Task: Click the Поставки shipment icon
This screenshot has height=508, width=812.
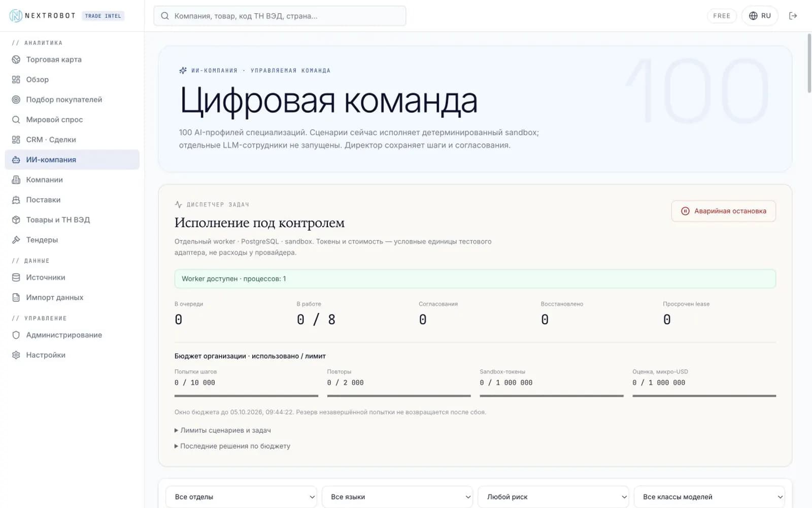Action: coord(16,200)
